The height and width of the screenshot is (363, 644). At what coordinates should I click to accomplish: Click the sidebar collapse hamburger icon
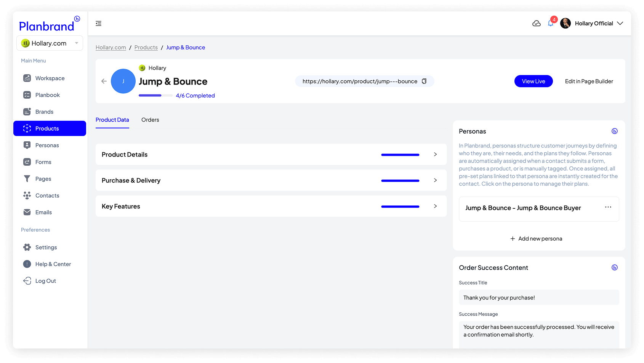(98, 24)
